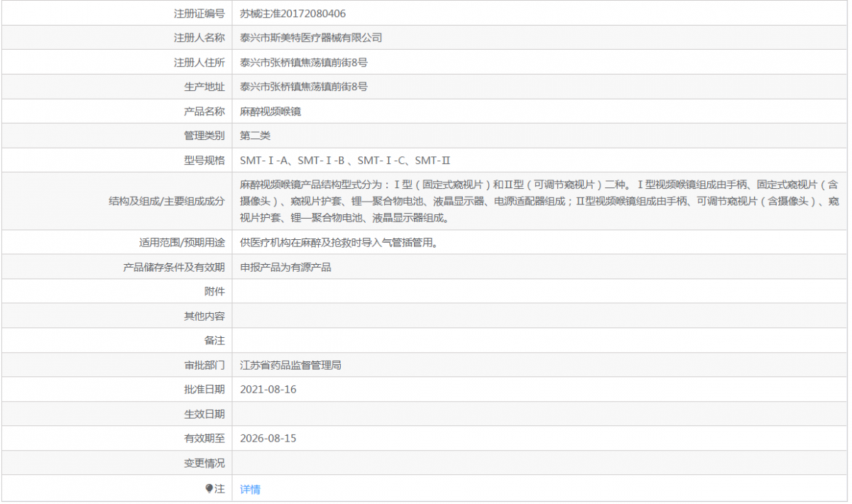852x504 pixels.
Task: Click the 其他内容 label
Action: (204, 316)
